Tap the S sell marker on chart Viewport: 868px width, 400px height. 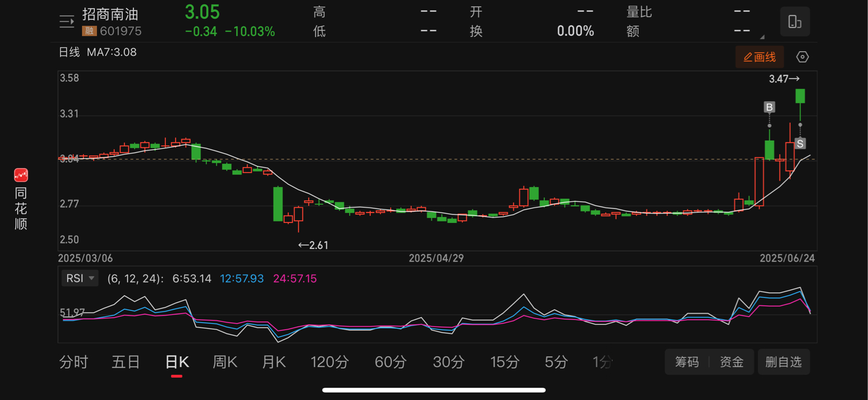coord(800,144)
